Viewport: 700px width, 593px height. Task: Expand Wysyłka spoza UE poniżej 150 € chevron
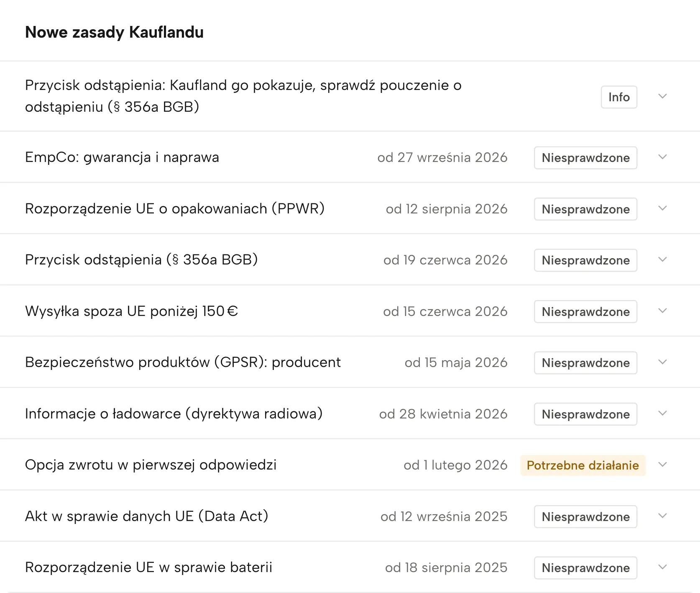662,311
